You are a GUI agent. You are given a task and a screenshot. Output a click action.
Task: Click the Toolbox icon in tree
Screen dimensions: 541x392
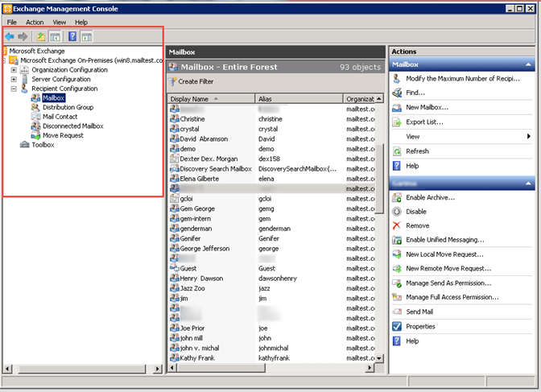click(24, 145)
